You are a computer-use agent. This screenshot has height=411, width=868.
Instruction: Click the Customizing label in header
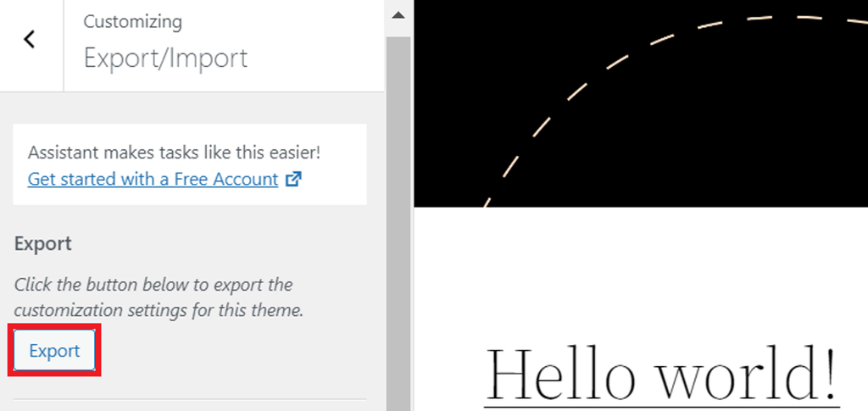pyautogui.click(x=132, y=21)
